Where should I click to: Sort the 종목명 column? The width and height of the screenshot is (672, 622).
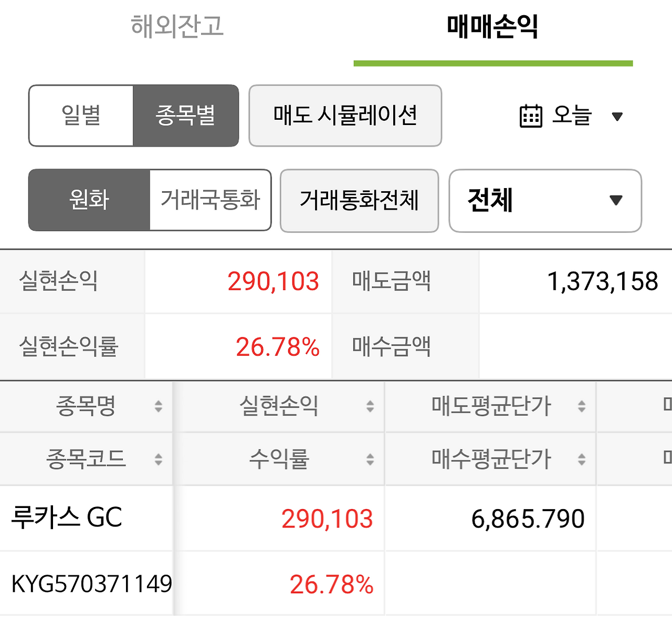tap(157, 406)
